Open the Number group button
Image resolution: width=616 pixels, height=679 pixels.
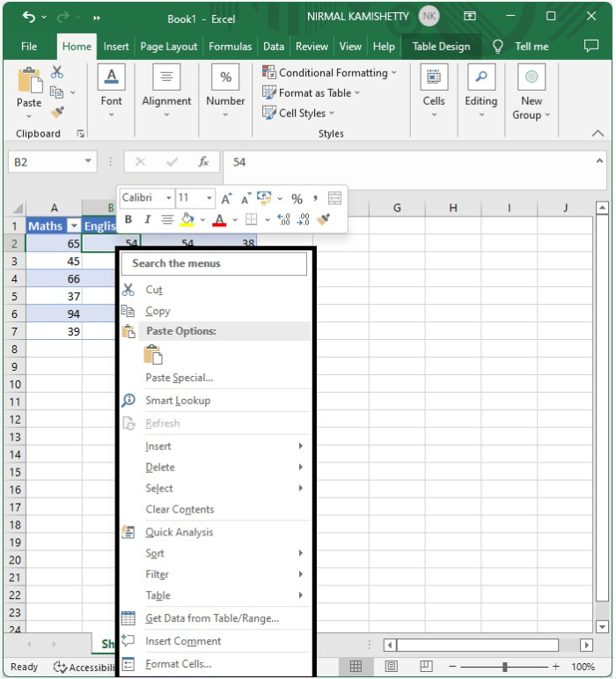pos(225,91)
